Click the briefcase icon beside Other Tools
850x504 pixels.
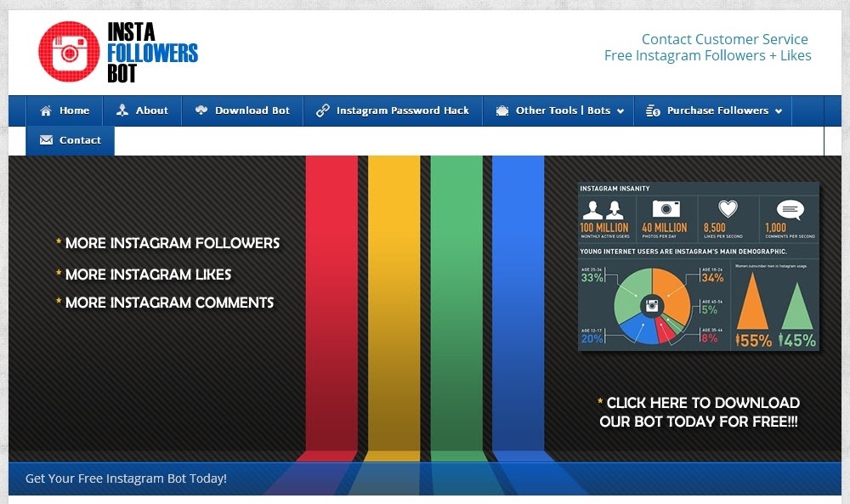click(x=502, y=110)
